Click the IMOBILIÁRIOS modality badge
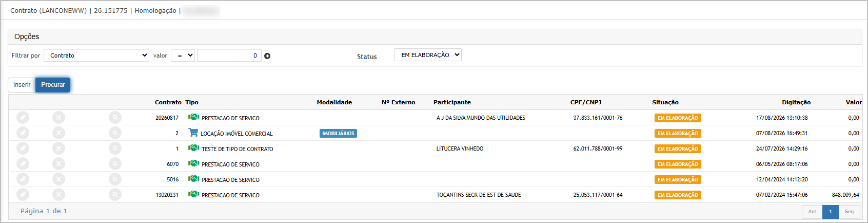Viewport: 868px width, 223px height. click(x=338, y=133)
